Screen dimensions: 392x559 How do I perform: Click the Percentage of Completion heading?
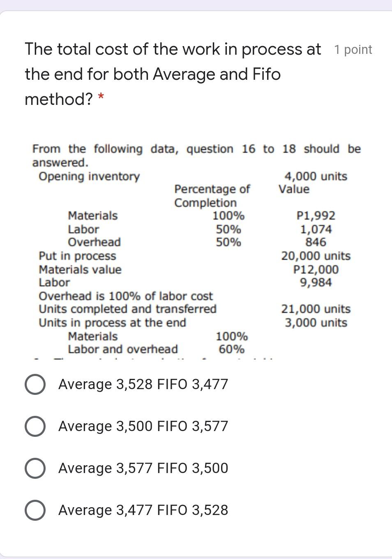(x=212, y=196)
